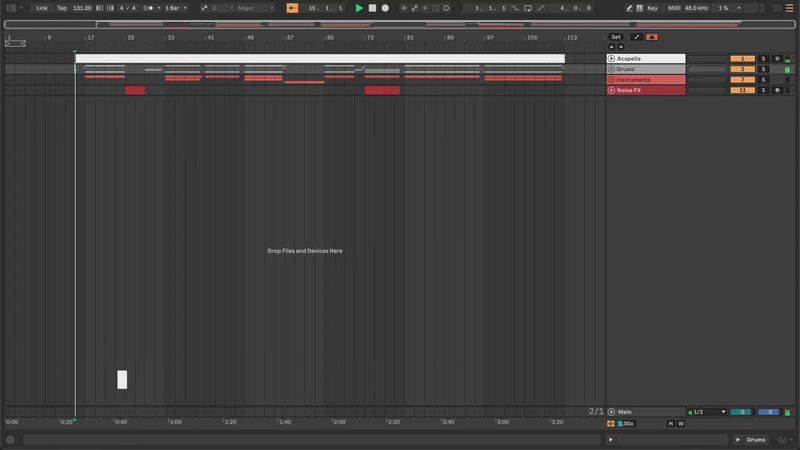
Task: Click the MIDI mapping mode button
Action: click(x=673, y=8)
